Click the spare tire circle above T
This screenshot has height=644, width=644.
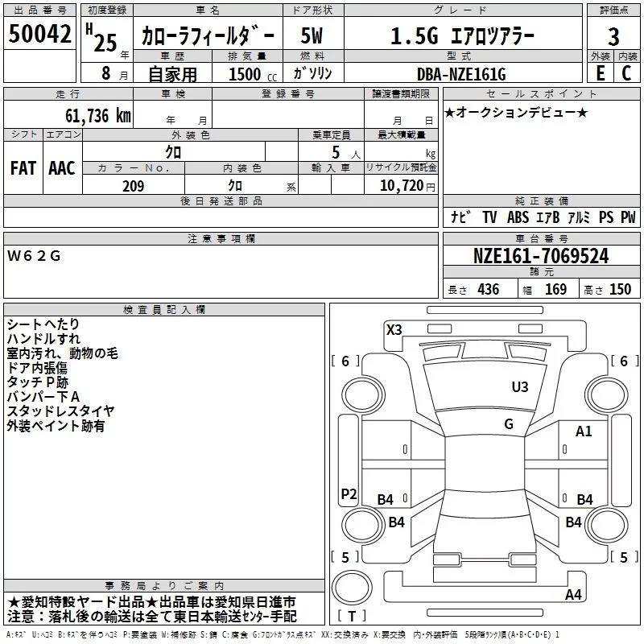click(352, 588)
